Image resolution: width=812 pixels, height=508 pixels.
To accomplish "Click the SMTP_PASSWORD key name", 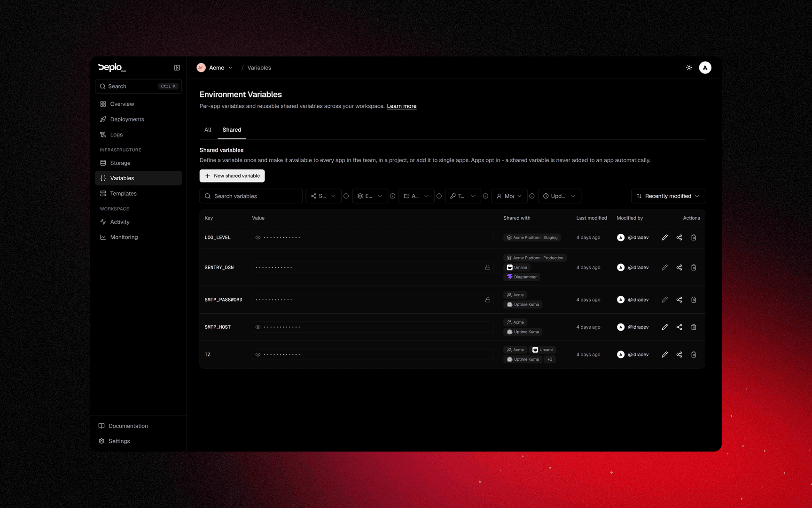I will pyautogui.click(x=223, y=300).
